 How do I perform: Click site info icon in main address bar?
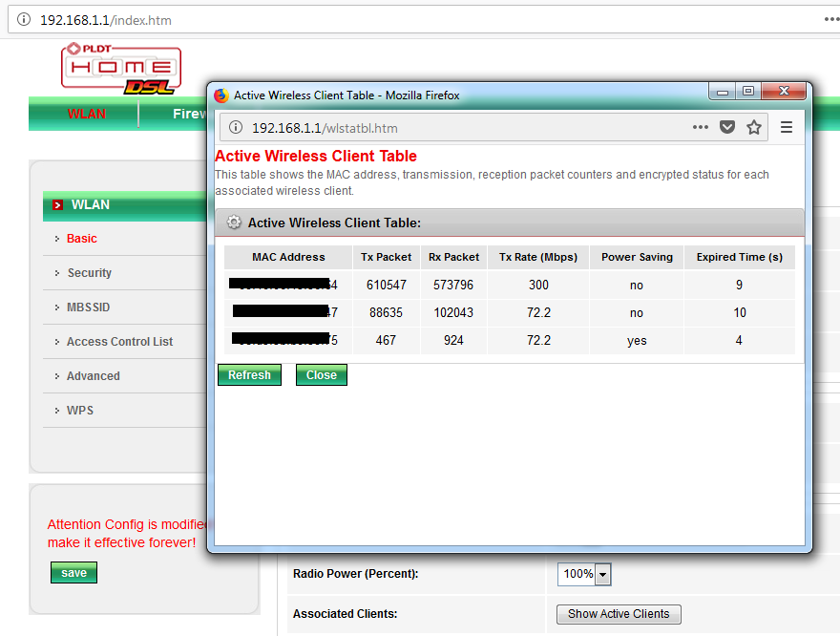[x=24, y=20]
